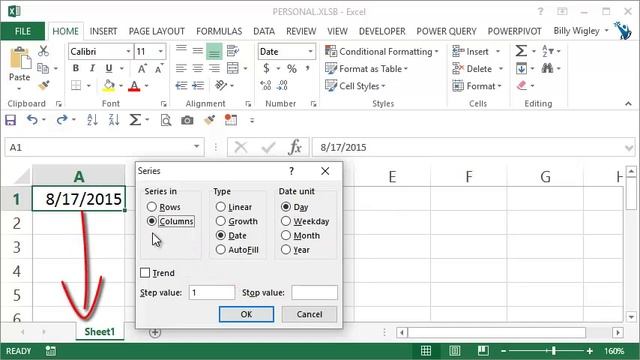Click Normal view grid icon in status bar
This screenshot has height=360, width=640.
[x=426, y=351]
